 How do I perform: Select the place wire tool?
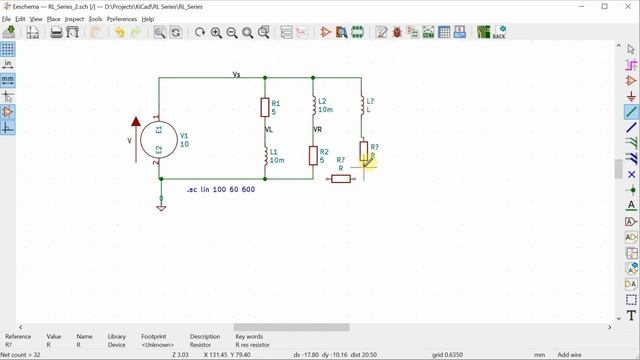point(631,112)
